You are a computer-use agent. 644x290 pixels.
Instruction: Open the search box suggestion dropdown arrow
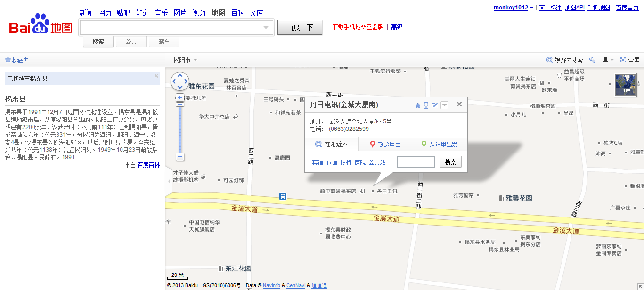[266, 28]
